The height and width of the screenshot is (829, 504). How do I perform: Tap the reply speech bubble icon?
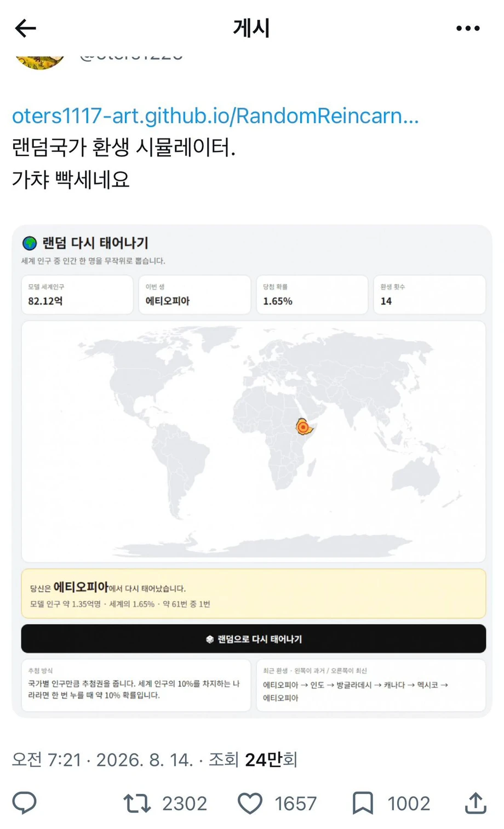tap(25, 803)
